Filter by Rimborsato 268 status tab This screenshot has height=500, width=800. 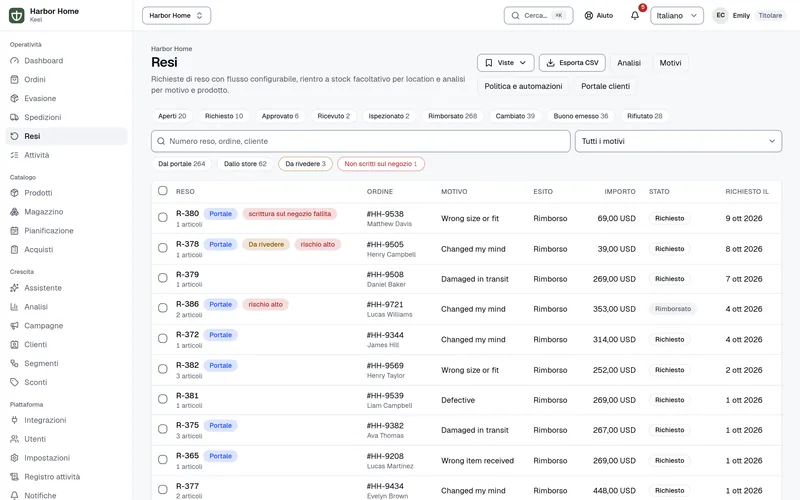point(453,116)
